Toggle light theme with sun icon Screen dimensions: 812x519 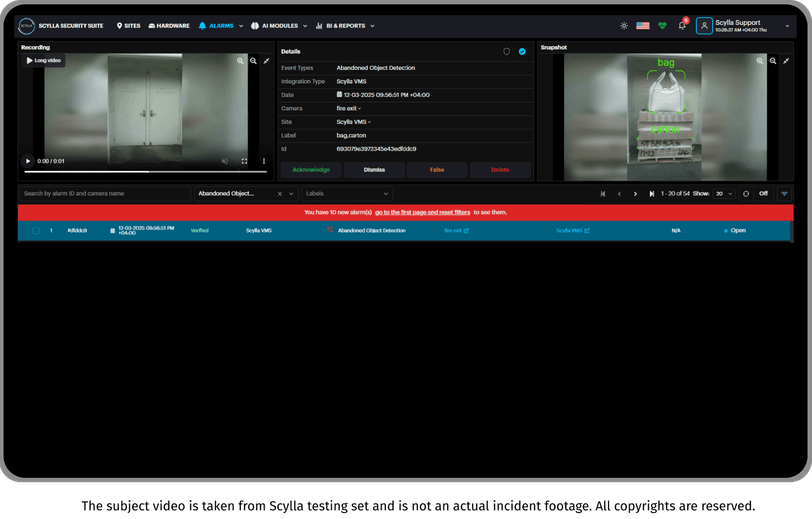pyautogui.click(x=624, y=26)
